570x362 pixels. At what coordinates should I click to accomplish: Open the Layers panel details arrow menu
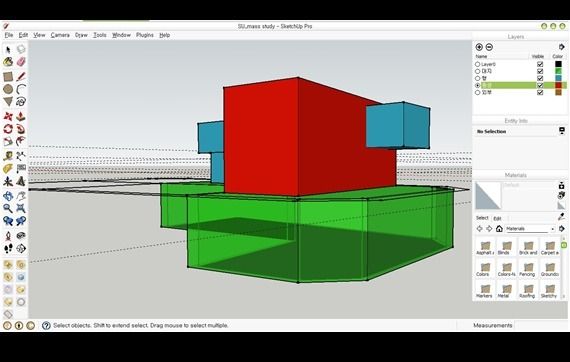coord(562,47)
